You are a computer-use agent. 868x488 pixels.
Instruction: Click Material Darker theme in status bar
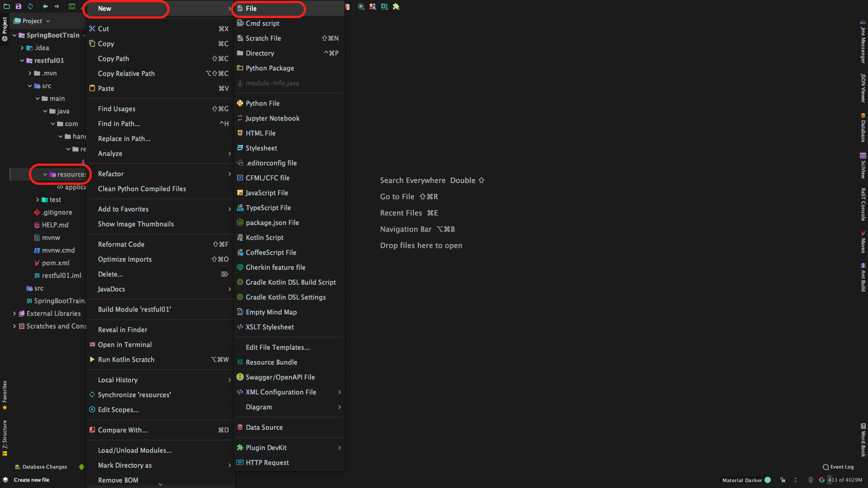coord(742,480)
